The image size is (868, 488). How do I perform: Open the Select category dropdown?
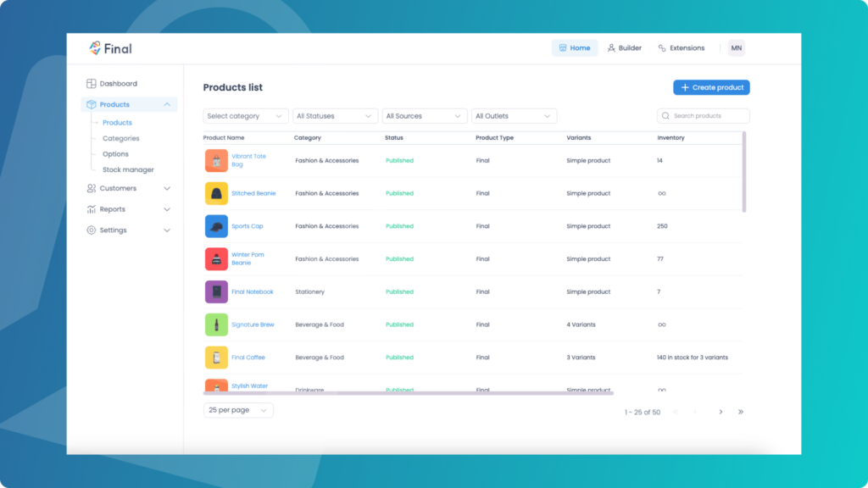tap(246, 116)
